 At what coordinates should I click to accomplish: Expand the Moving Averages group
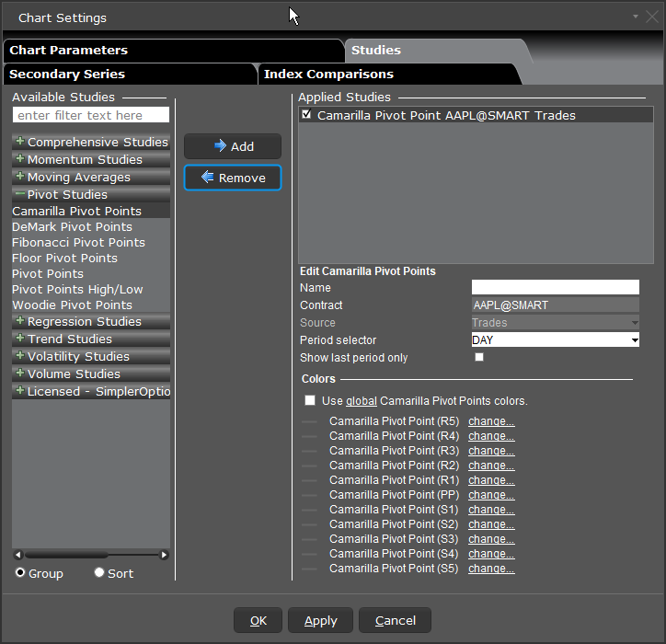tap(91, 177)
